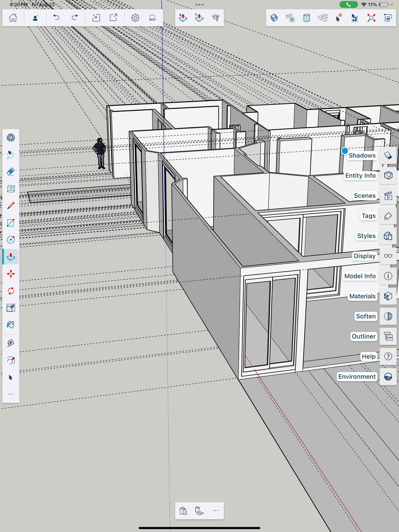
Task: Open the Outliner panel
Action: [388, 336]
